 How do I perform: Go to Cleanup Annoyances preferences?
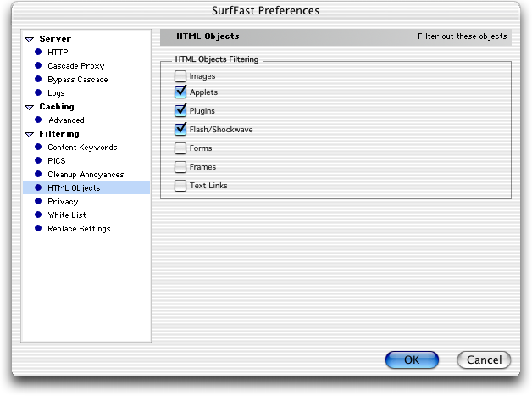[86, 175]
